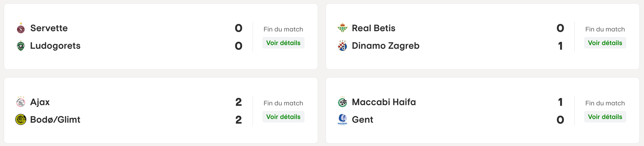Click the Ajax club crest
Viewport: 644px width, 146px height.
(21, 102)
